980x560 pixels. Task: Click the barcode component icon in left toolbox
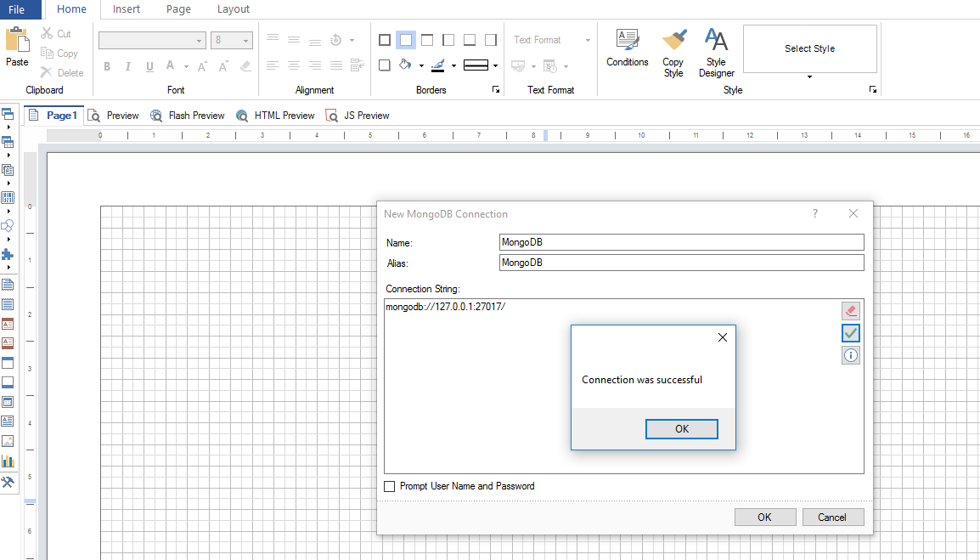(x=8, y=198)
